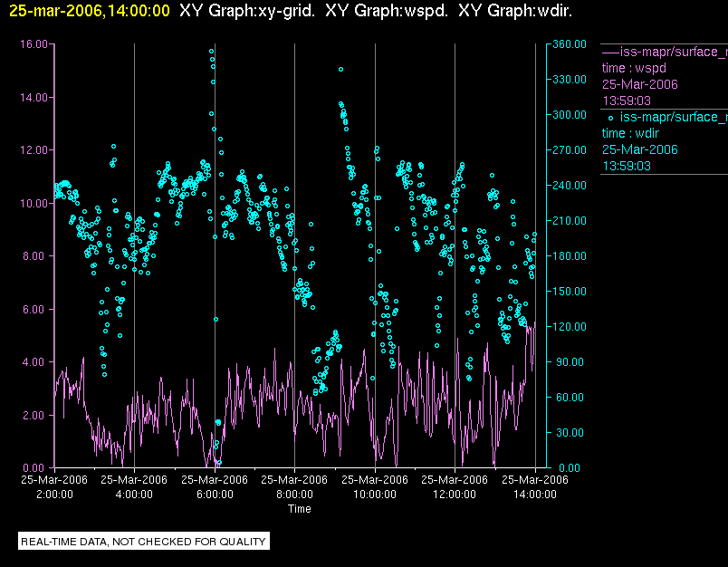Image resolution: width=728 pixels, height=567 pixels.
Task: Click the cyan circle marker in legend
Action: pyautogui.click(x=610, y=119)
